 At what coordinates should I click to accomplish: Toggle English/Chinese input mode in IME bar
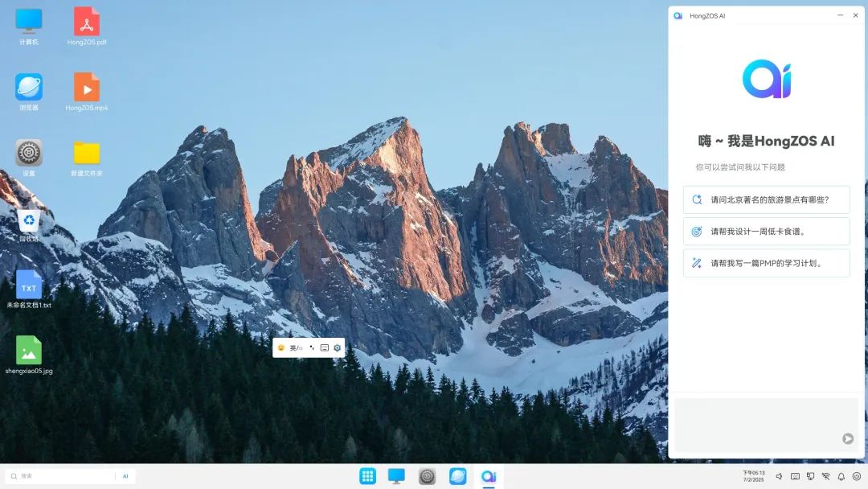[296, 347]
